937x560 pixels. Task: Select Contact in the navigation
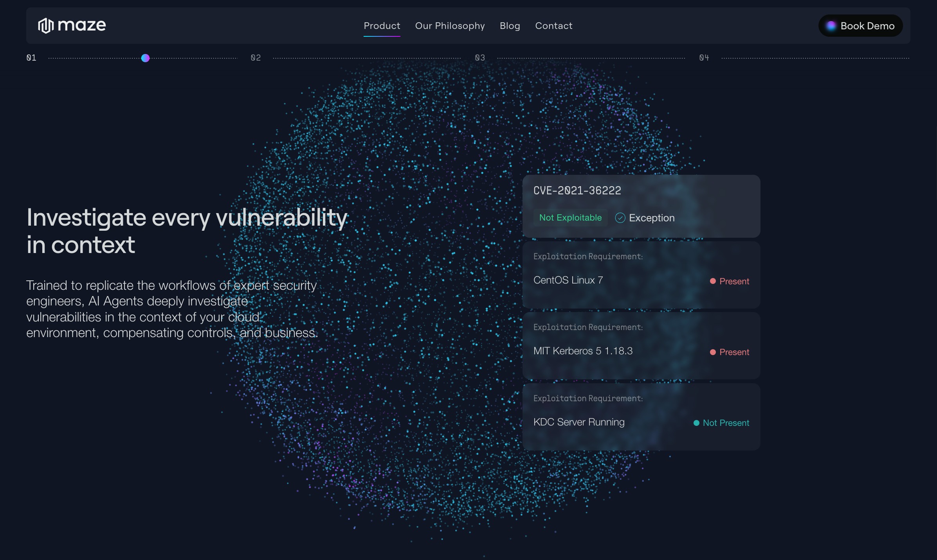(553, 26)
